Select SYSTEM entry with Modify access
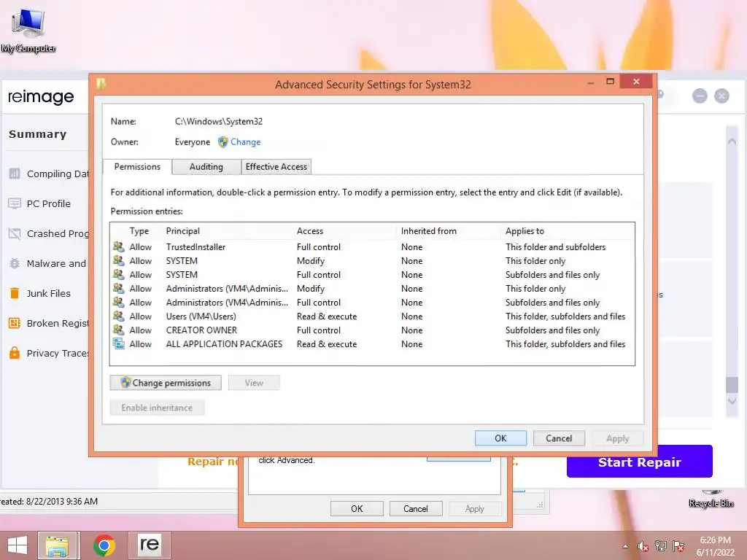The image size is (747, 560). point(372,261)
